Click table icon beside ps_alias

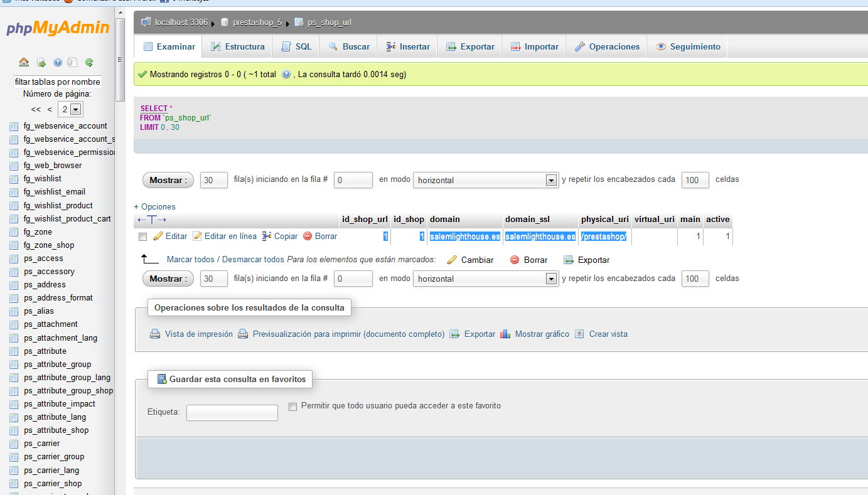pyautogui.click(x=14, y=311)
